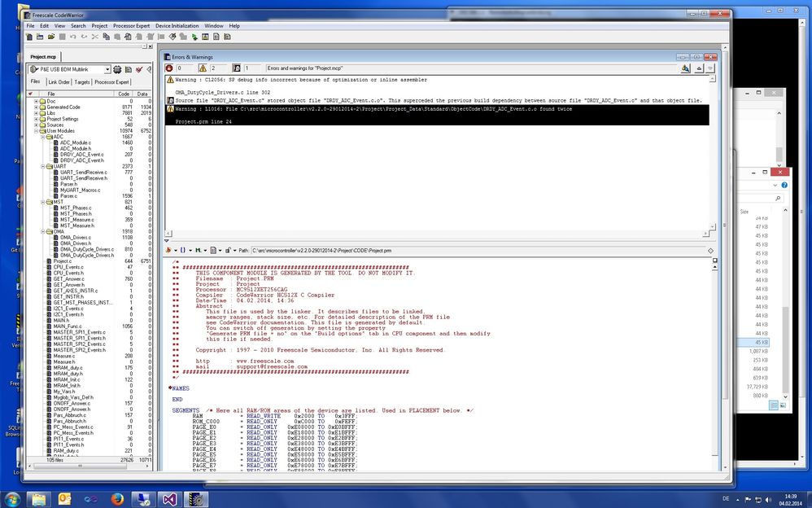Click the Make toolbar icon
Viewport: 812px width, 508px height.
(x=172, y=37)
